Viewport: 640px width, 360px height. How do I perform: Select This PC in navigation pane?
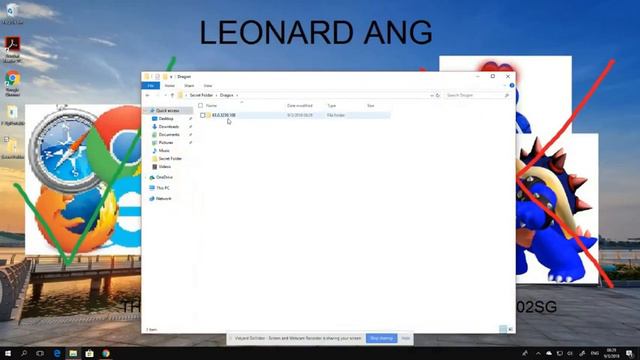click(162, 188)
